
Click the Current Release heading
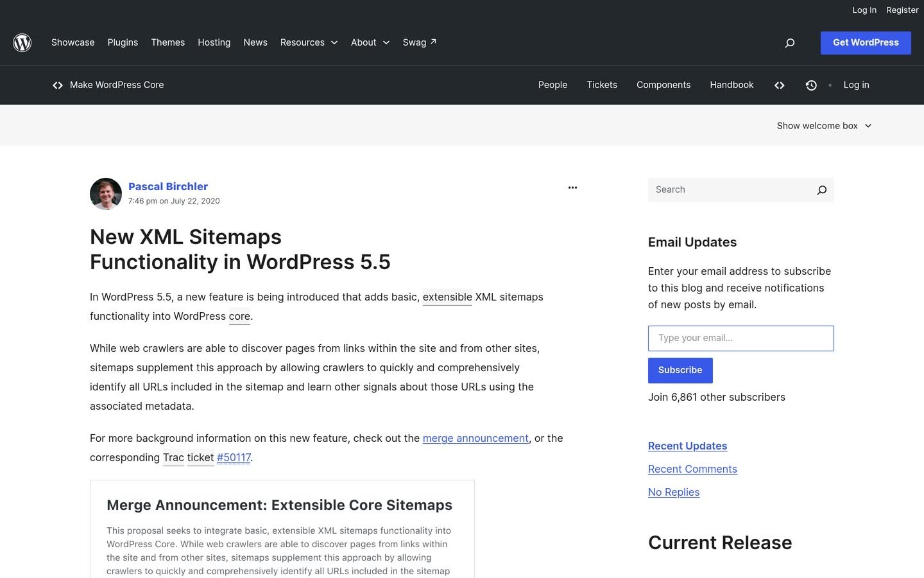click(x=720, y=543)
